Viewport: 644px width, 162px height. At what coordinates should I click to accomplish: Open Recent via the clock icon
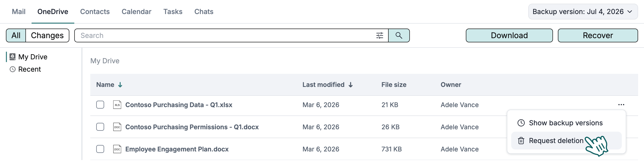point(13,69)
